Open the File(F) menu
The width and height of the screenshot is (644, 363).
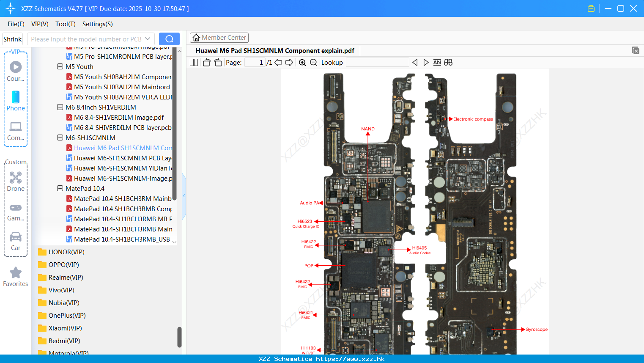click(x=16, y=24)
